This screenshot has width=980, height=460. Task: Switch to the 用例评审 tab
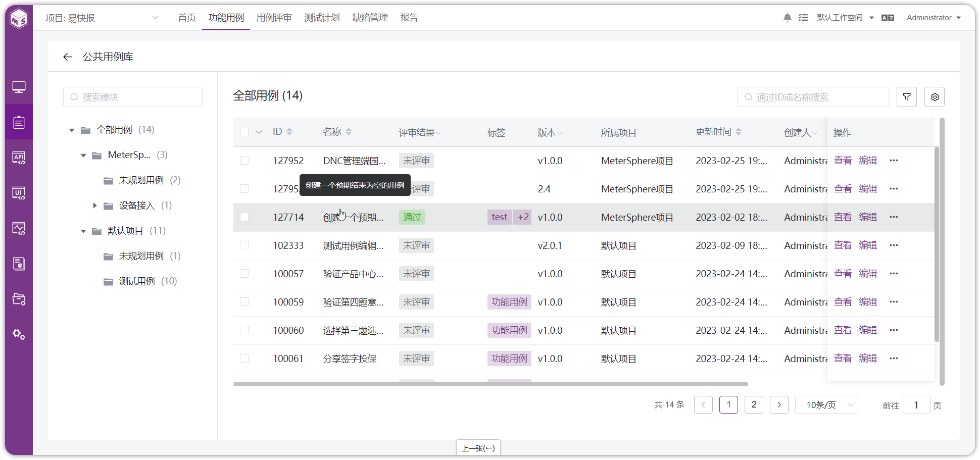point(274,18)
